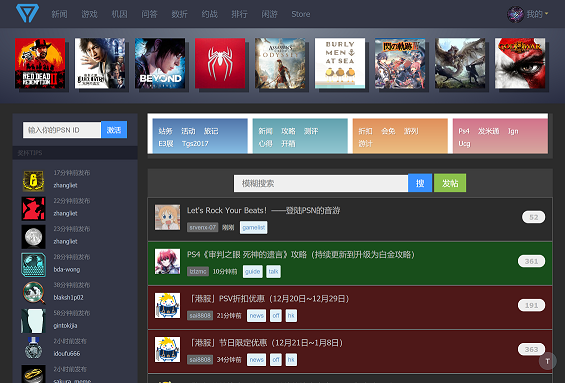Expand the 我的 account dropdown
This screenshot has height=383, width=565.
tap(537, 14)
